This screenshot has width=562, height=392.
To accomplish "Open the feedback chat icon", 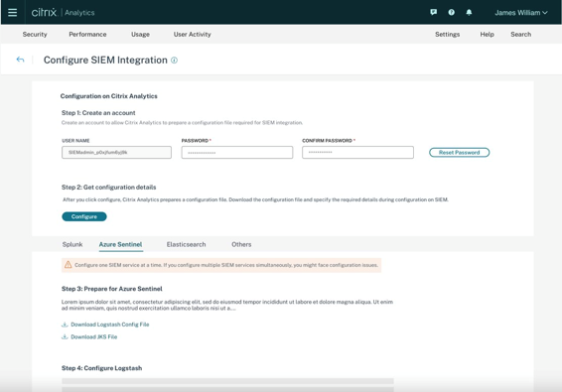I will point(433,13).
